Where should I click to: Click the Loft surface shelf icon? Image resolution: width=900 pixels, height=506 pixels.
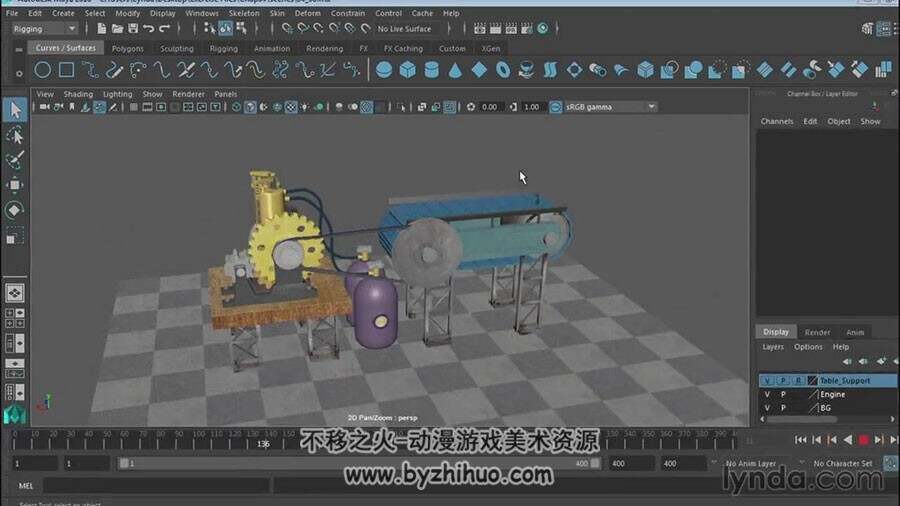[x=550, y=70]
